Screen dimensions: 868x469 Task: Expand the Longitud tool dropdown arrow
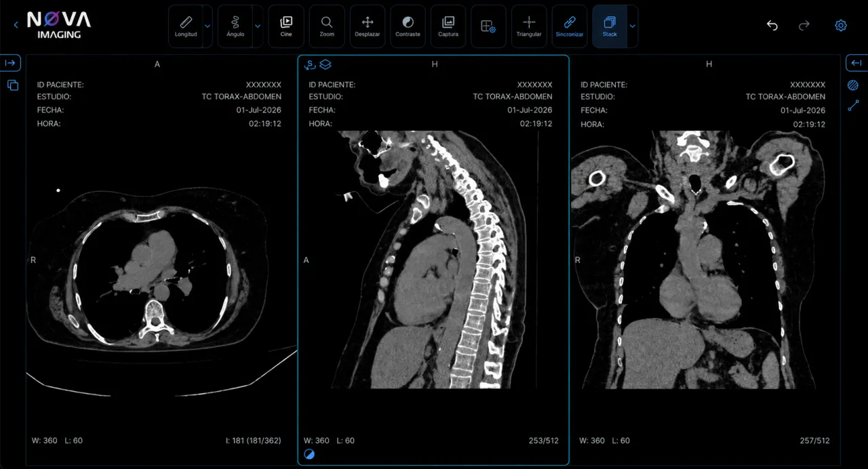pyautogui.click(x=208, y=26)
